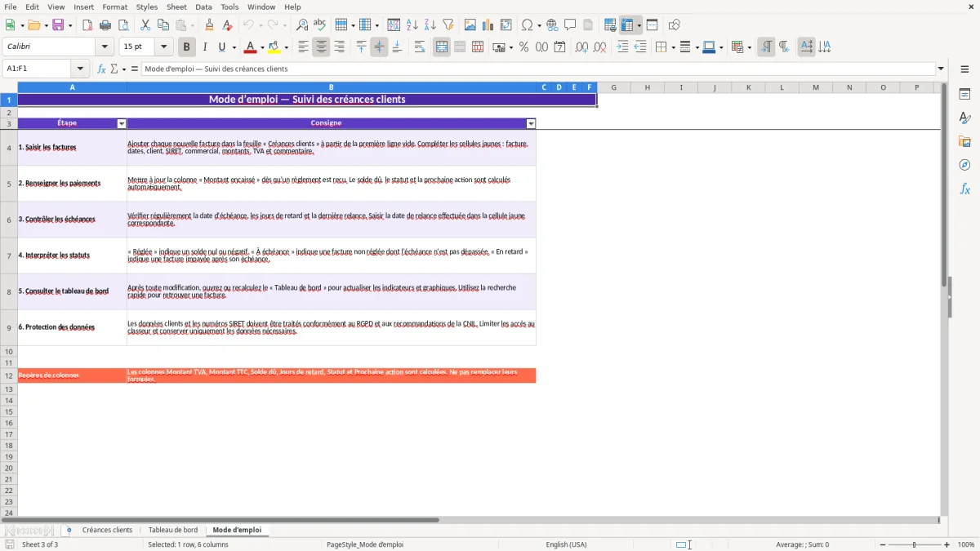This screenshot has width=980, height=551.
Task: Open the Consigne column filter dropdown
Action: [x=531, y=124]
